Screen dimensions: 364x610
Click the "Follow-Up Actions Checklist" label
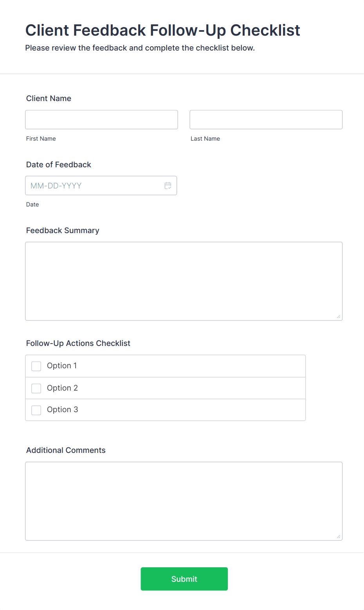[x=78, y=343]
